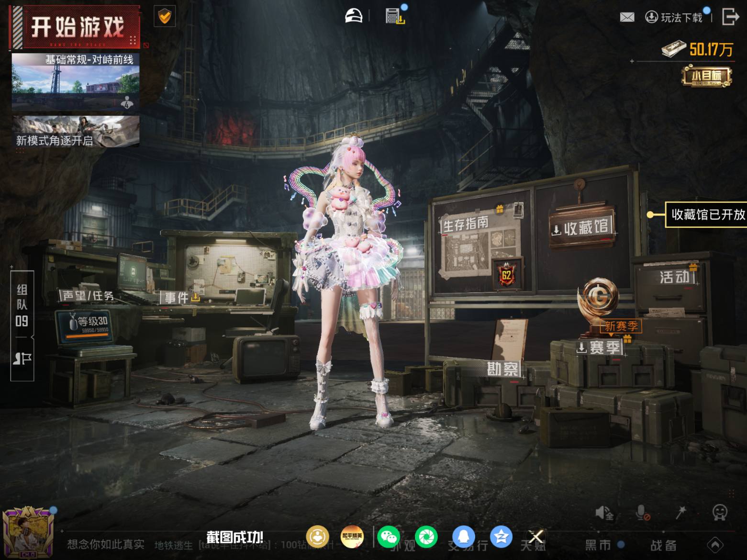This screenshot has height=560, width=747.
Task: Open 玩法下载 mode downloads
Action: pos(675,18)
